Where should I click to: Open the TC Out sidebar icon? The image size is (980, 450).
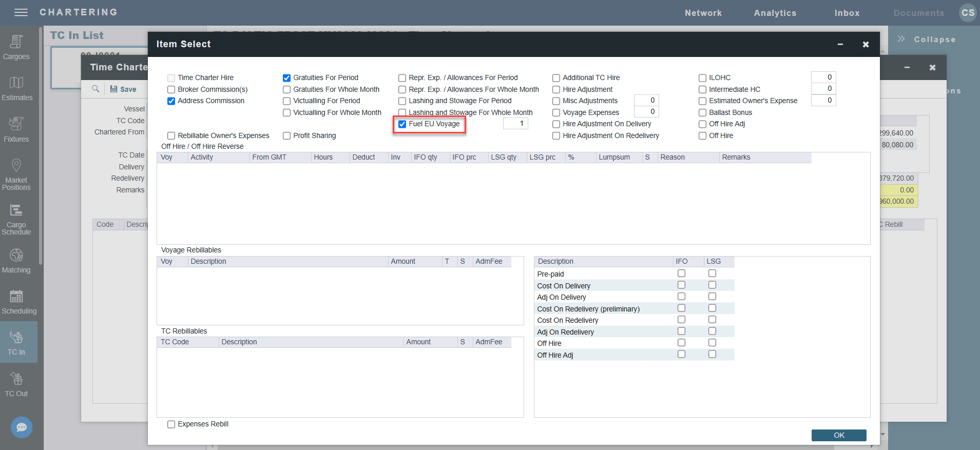16,384
